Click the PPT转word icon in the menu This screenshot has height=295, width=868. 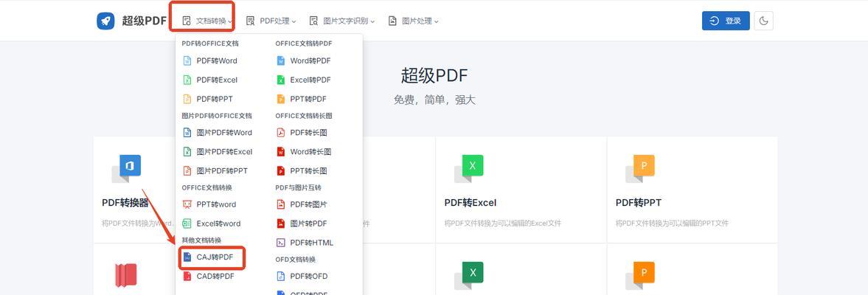[x=187, y=204]
